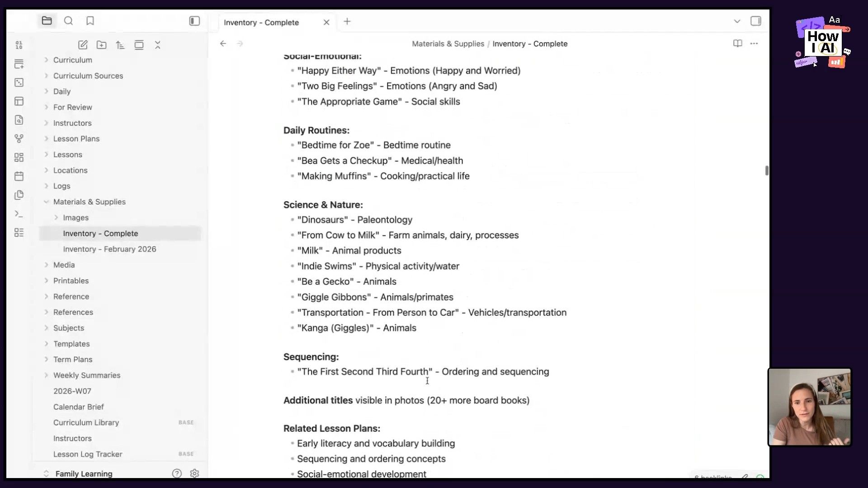Image resolution: width=868 pixels, height=488 pixels.
Task: Click Materials & Supplies breadcrumb link
Action: coord(448,44)
